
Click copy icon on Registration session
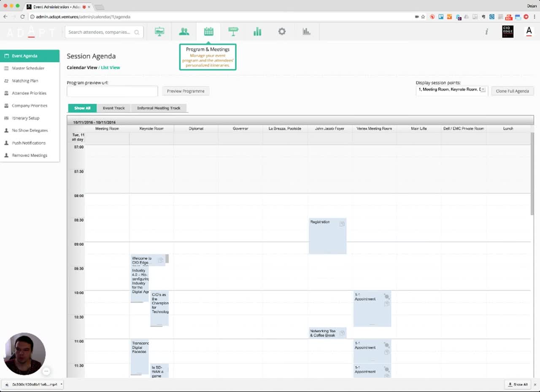342,224
